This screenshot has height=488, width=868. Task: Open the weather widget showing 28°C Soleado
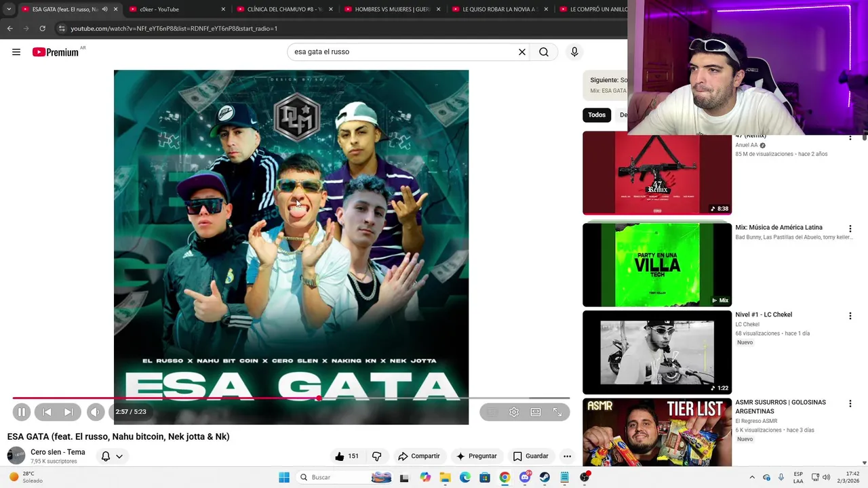coord(24,477)
